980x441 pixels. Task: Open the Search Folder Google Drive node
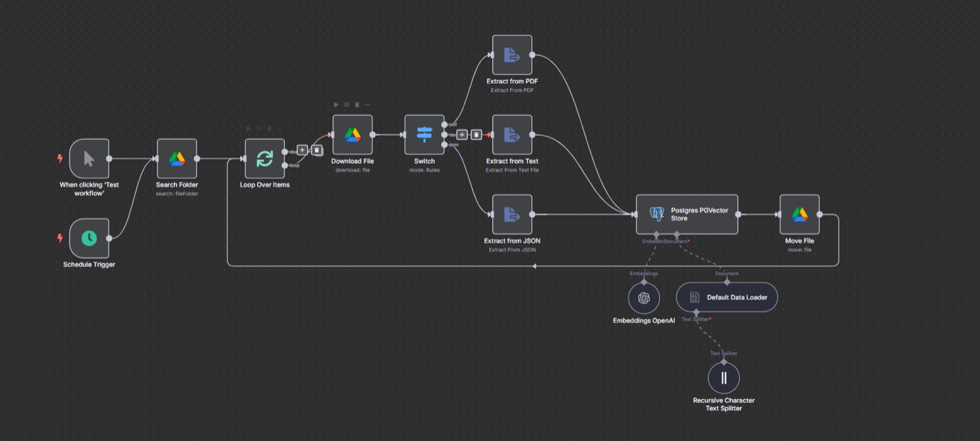176,158
